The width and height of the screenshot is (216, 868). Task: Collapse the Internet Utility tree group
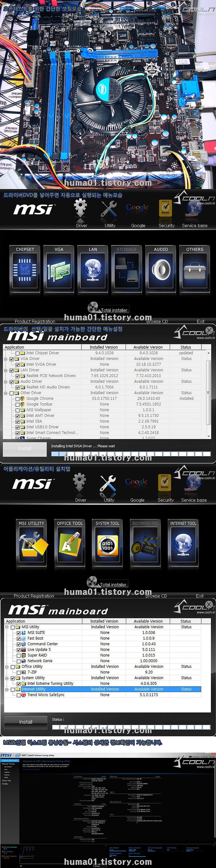(x=7, y=689)
